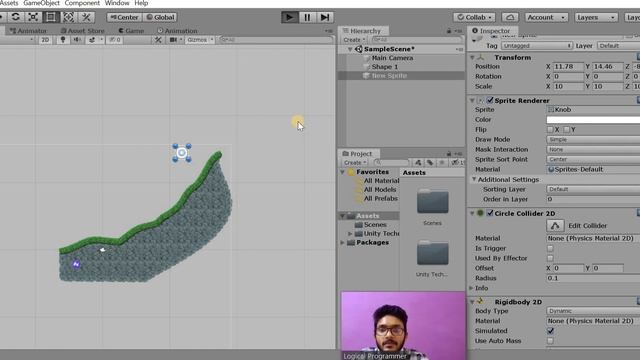Screen dimensions: 640x360
Task: Toggle Global handle rotation button
Action: 160,17
